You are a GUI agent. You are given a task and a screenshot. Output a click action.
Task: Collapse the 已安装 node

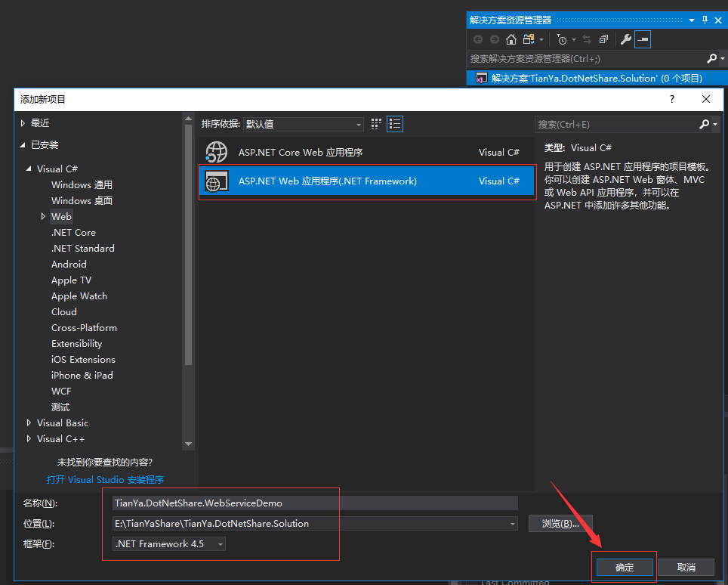click(23, 145)
